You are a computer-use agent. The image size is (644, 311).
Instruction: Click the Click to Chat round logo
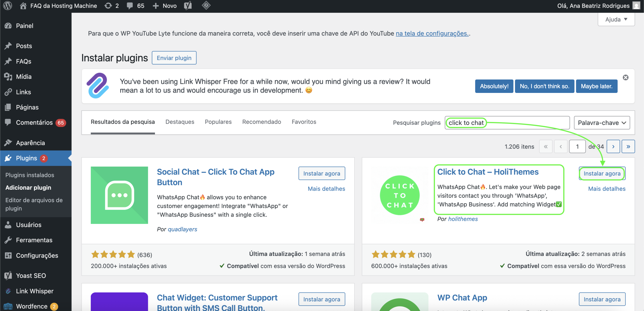[400, 195]
